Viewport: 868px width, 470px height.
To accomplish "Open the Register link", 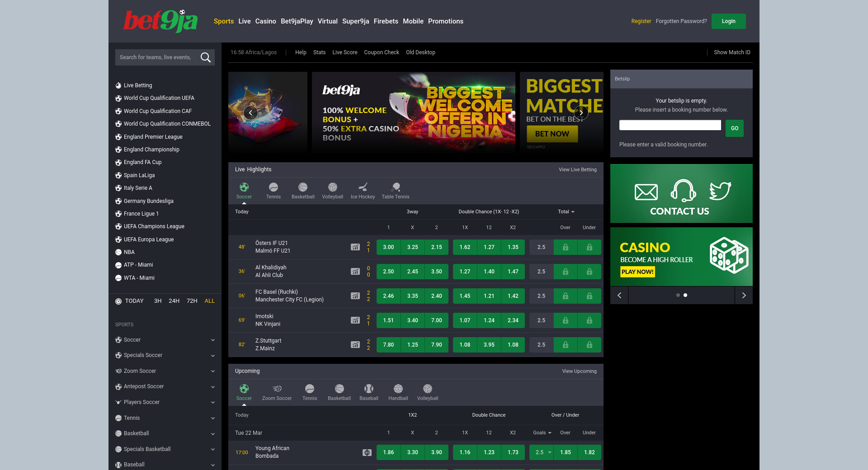I will 641,21.
